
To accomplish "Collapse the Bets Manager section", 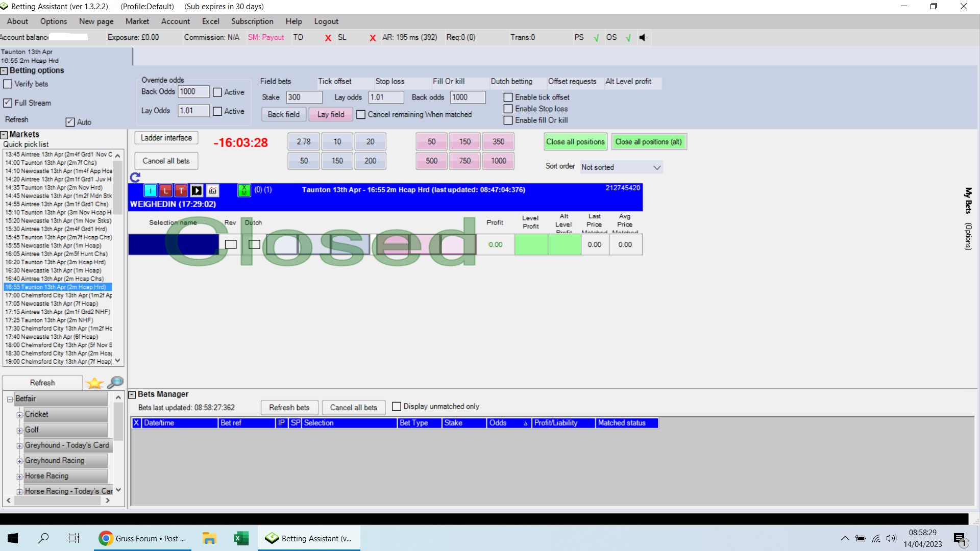I will [x=132, y=394].
